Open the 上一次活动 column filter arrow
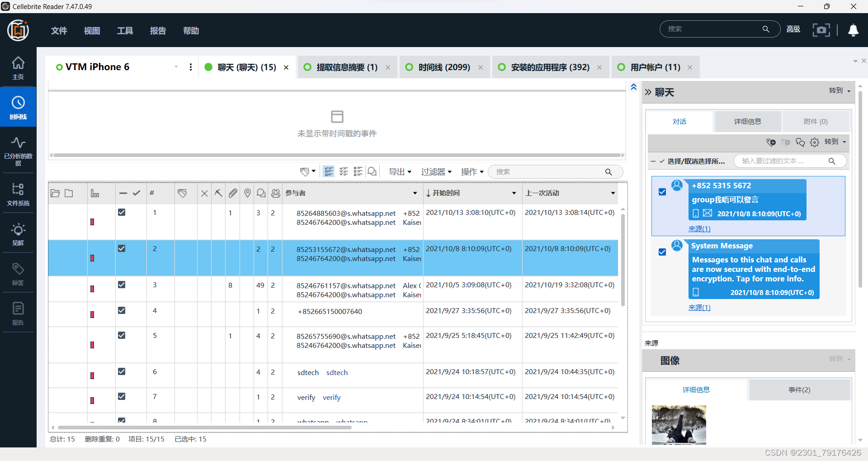Screen dimensions: 868x461 (613, 193)
